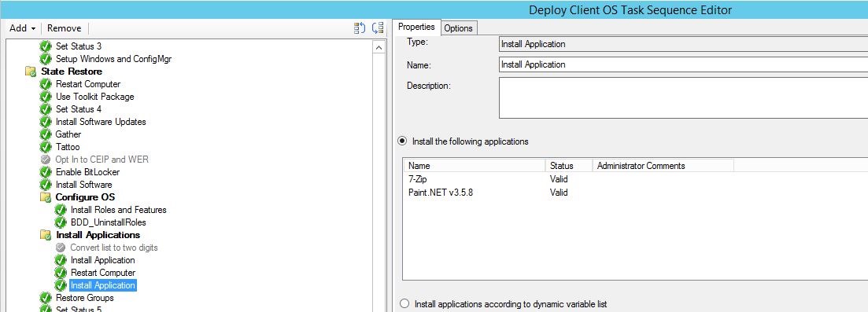This screenshot has width=868, height=312.
Task: Click the Gather step check icon
Action: (46, 134)
